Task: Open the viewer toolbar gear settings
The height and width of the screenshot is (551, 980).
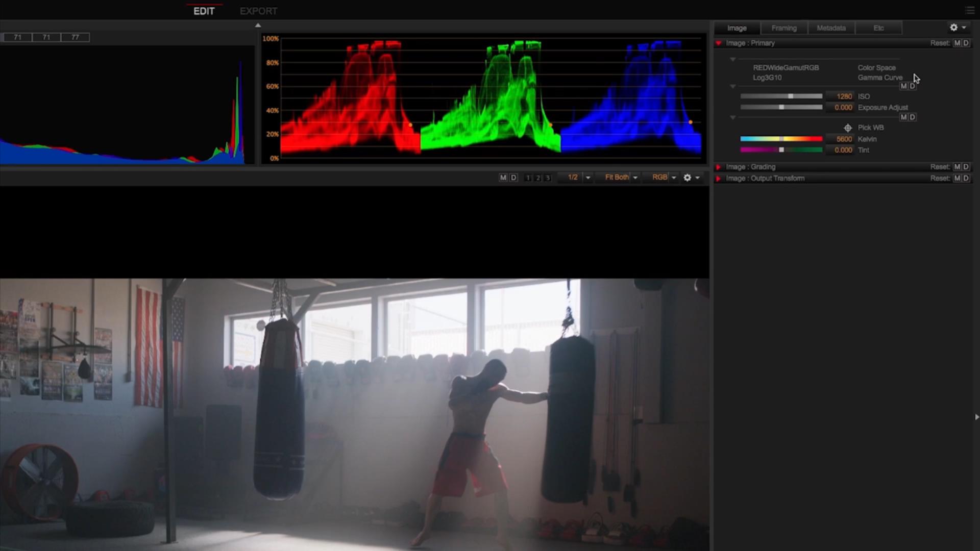Action: 688,178
